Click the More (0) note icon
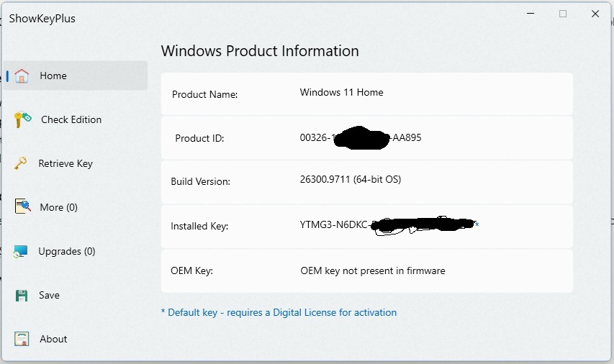Viewport: 614px width, 364px height. tap(23, 206)
